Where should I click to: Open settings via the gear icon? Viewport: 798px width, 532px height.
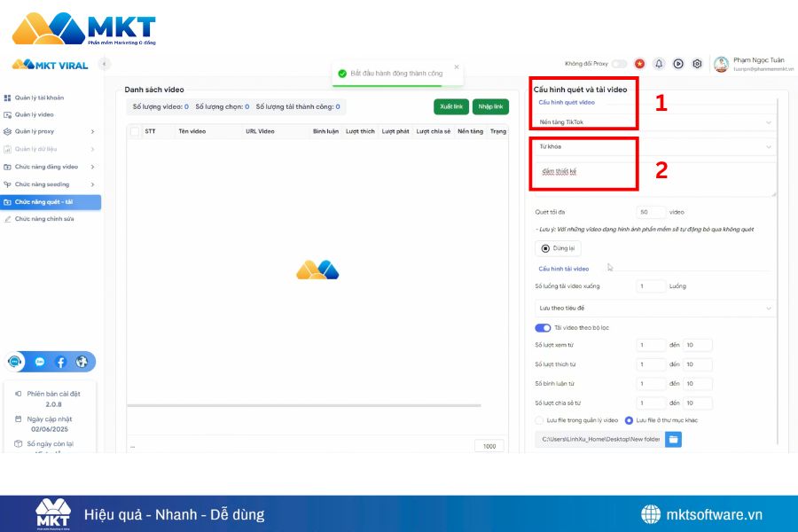(697, 64)
